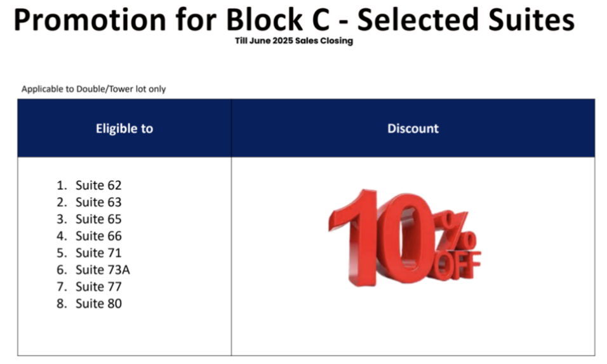Image resolution: width=607 pixels, height=364 pixels.
Task: Click the number 8 list marker
Action: click(61, 304)
